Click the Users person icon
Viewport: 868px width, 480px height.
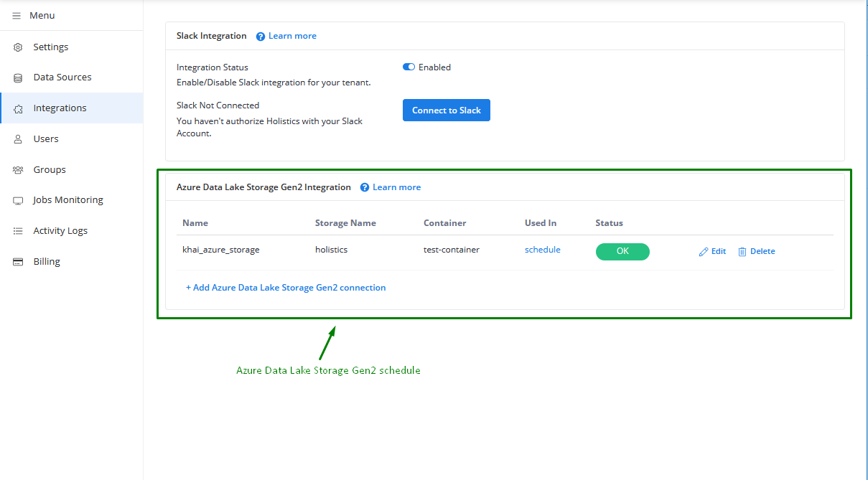coord(18,139)
